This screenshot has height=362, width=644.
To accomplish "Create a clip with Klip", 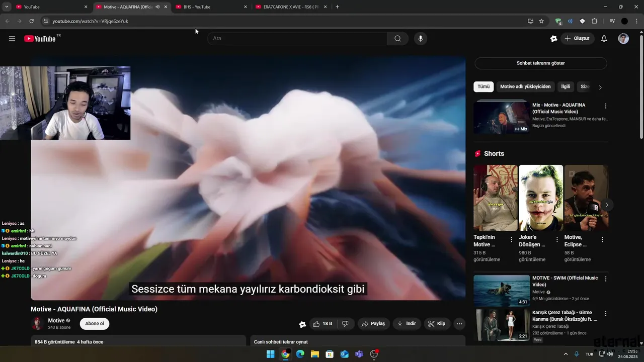I will [437, 324].
